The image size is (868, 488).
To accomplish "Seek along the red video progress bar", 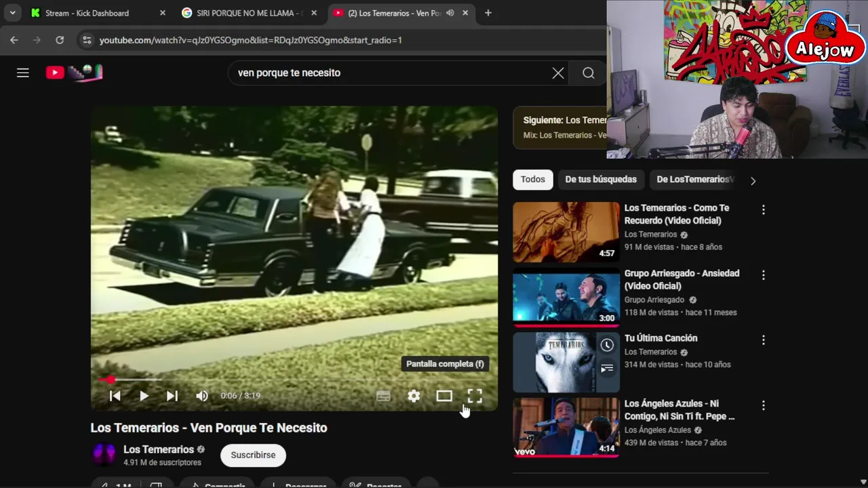I will tap(294, 380).
